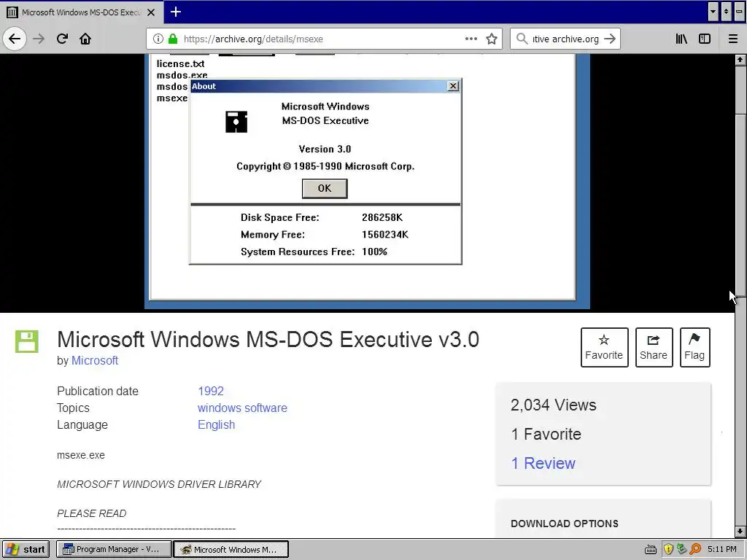This screenshot has height=560, width=747.
Task: Close the Microsoft Windows MS-DOS Executive tab
Action: click(x=151, y=12)
